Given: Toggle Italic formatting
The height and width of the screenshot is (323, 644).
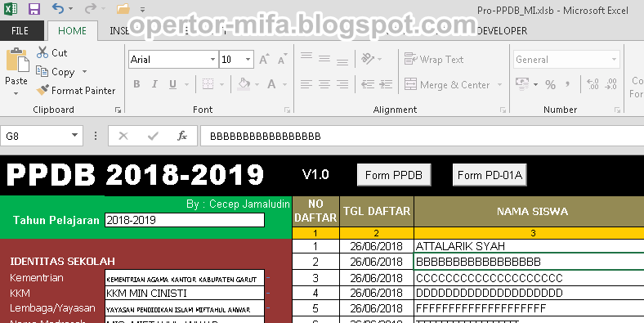Looking at the screenshot, I should (x=154, y=84).
